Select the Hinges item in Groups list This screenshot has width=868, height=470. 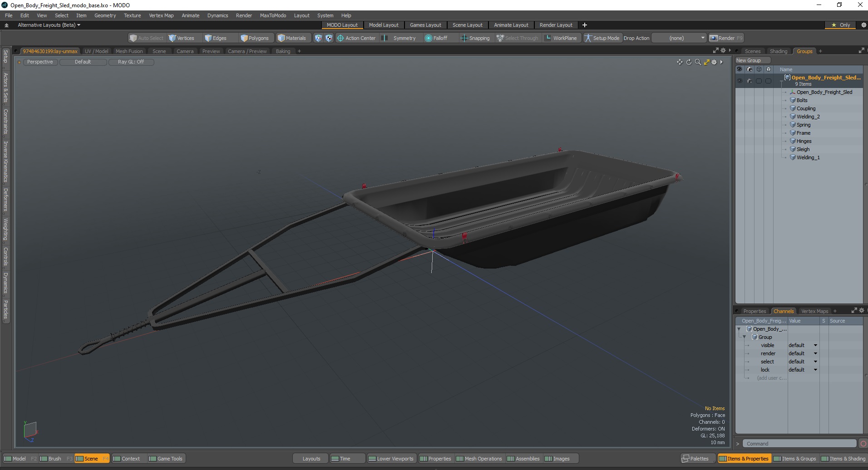click(804, 141)
